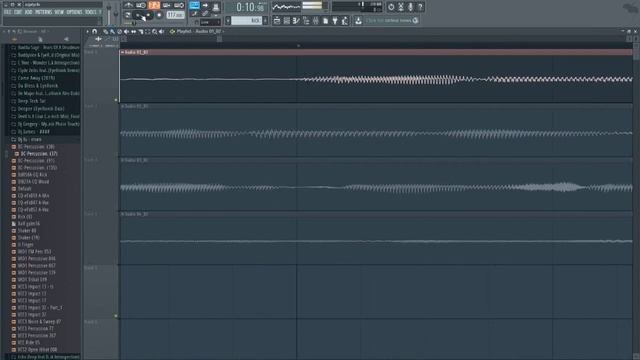The width and height of the screenshot is (640, 360).
Task: Open help with the question mark icon
Action: (x=420, y=7)
